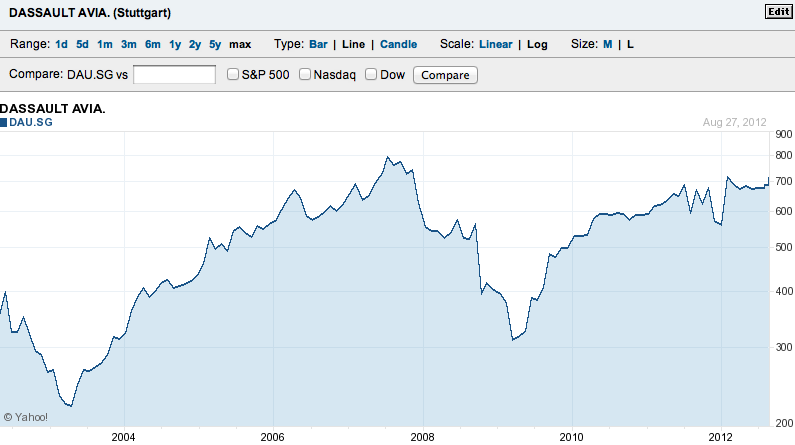The height and width of the screenshot is (445, 795).
Task: Click the 2006 x-axis label
Action: click(272, 437)
